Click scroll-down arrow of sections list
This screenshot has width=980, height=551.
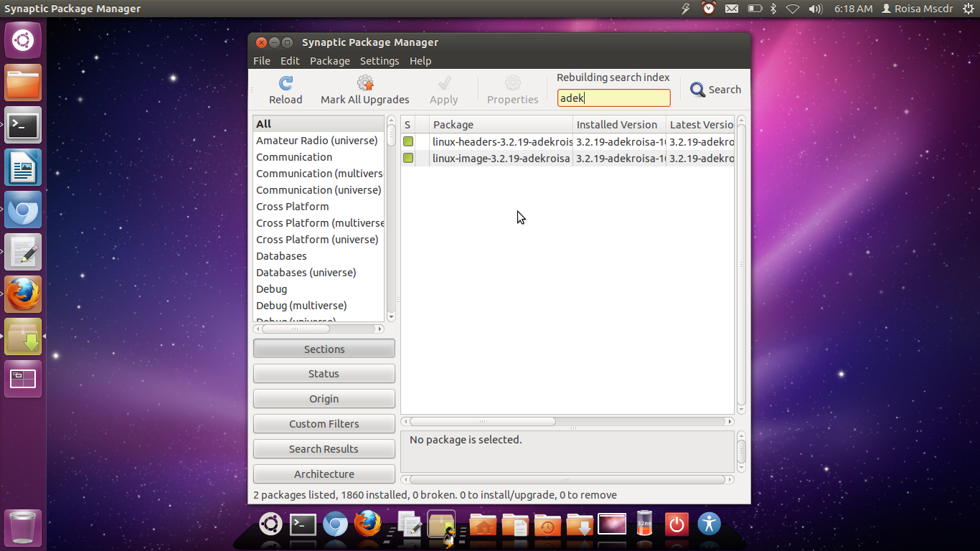(392, 316)
